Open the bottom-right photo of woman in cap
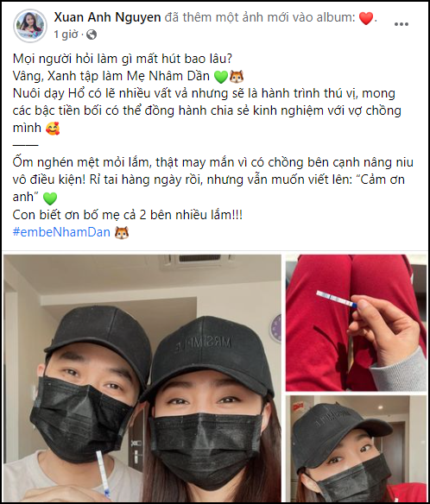This screenshot has height=504, width=430. (356, 449)
